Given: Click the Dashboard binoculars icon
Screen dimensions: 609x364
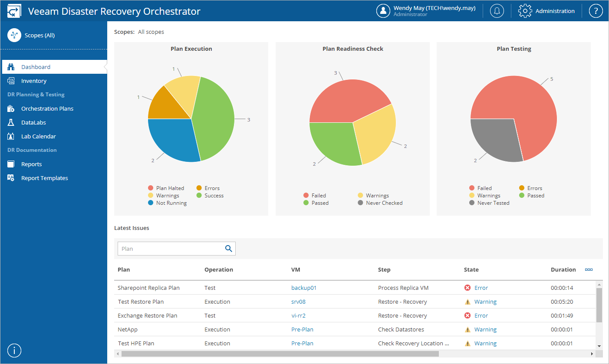Looking at the screenshot, I should click(x=11, y=67).
